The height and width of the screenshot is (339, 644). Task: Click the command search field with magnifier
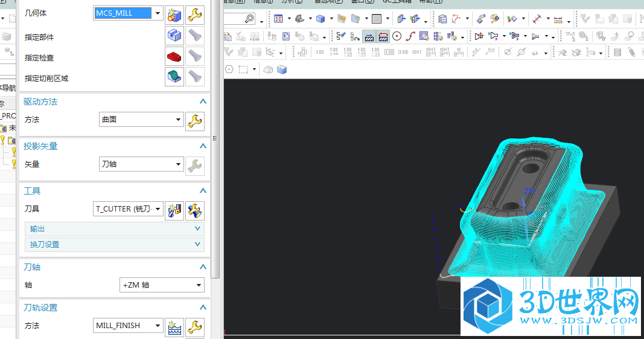240,19
